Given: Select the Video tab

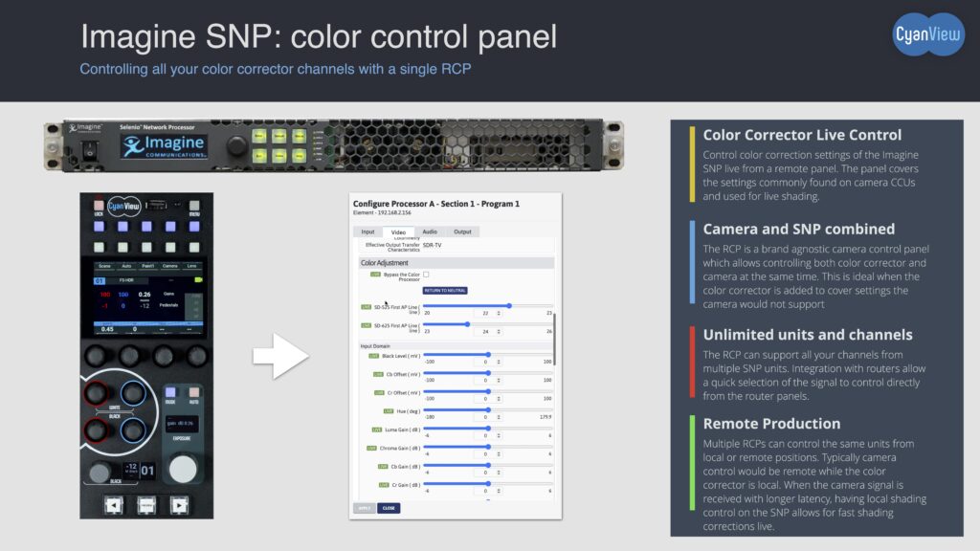Looking at the screenshot, I should pyautogui.click(x=398, y=231).
